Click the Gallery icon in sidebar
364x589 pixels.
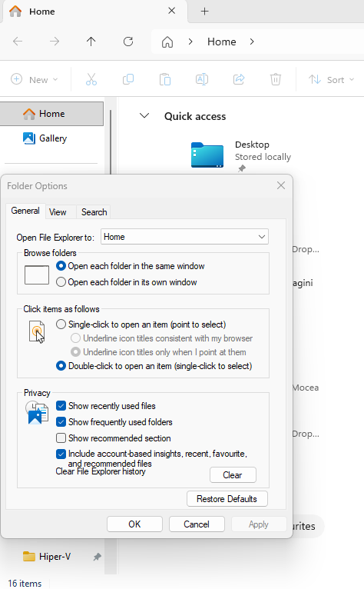click(x=29, y=138)
